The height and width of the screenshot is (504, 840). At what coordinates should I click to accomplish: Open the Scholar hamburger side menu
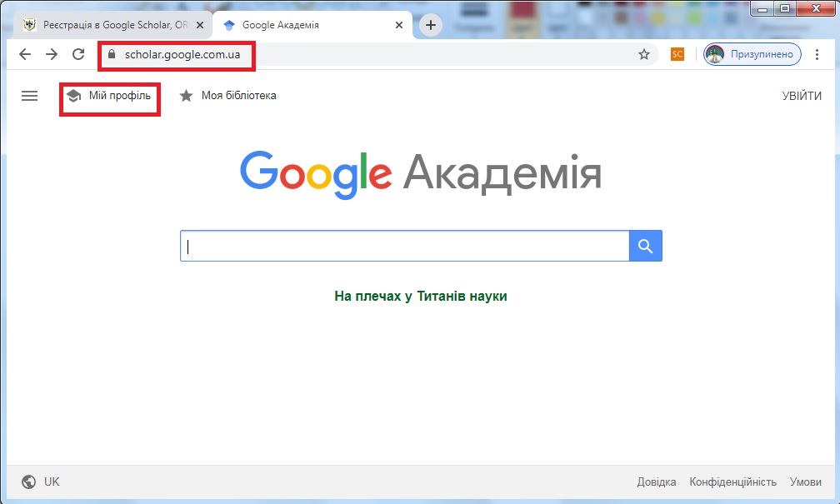[29, 96]
